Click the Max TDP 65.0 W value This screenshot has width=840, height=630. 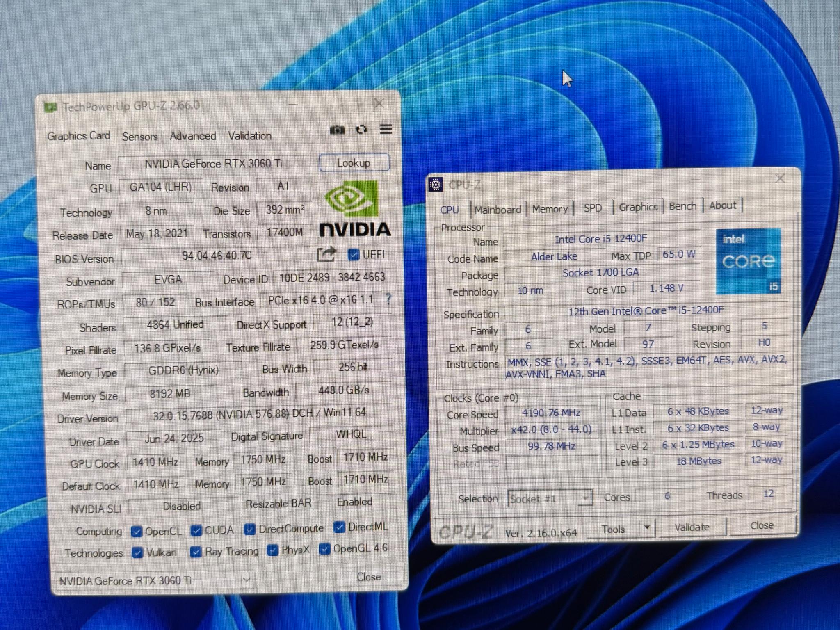click(679, 254)
